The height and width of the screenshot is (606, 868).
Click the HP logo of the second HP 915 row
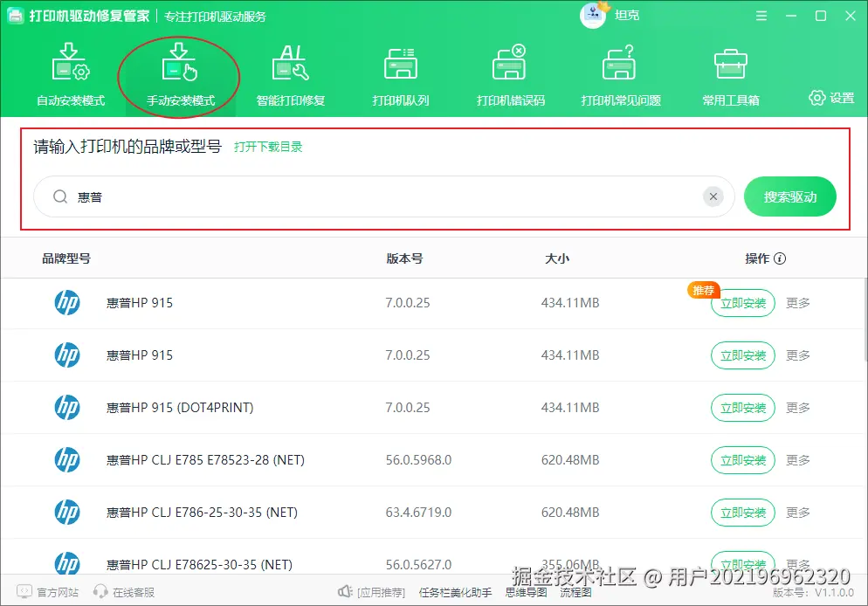pos(67,355)
